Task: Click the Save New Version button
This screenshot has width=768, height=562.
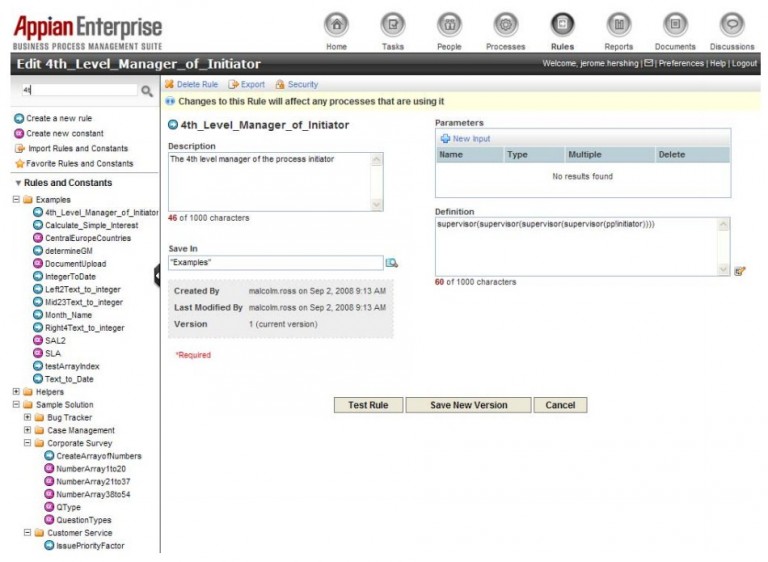Action: (x=468, y=405)
